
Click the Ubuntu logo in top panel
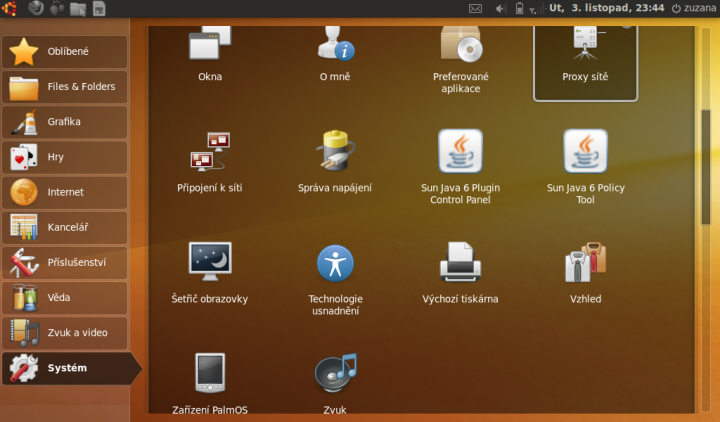click(x=9, y=8)
